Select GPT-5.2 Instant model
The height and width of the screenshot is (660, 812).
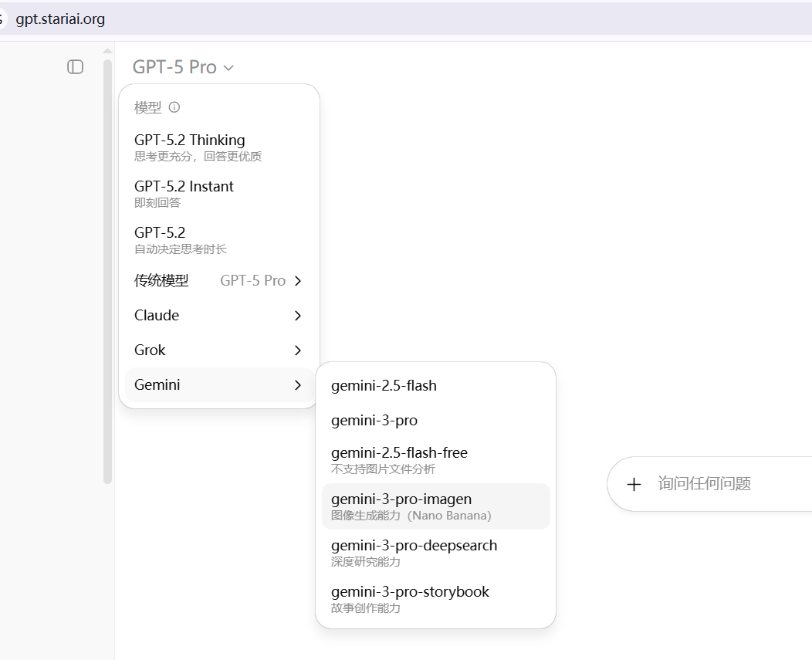[184, 193]
